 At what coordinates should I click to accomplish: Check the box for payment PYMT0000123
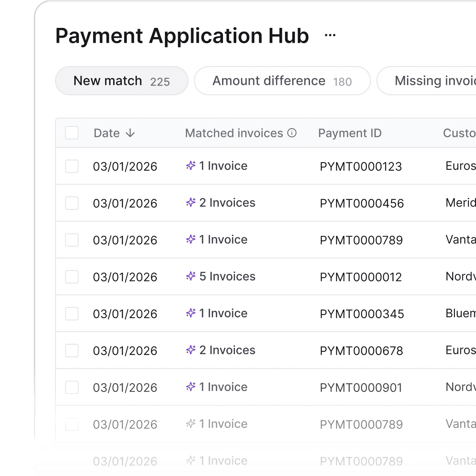72,166
